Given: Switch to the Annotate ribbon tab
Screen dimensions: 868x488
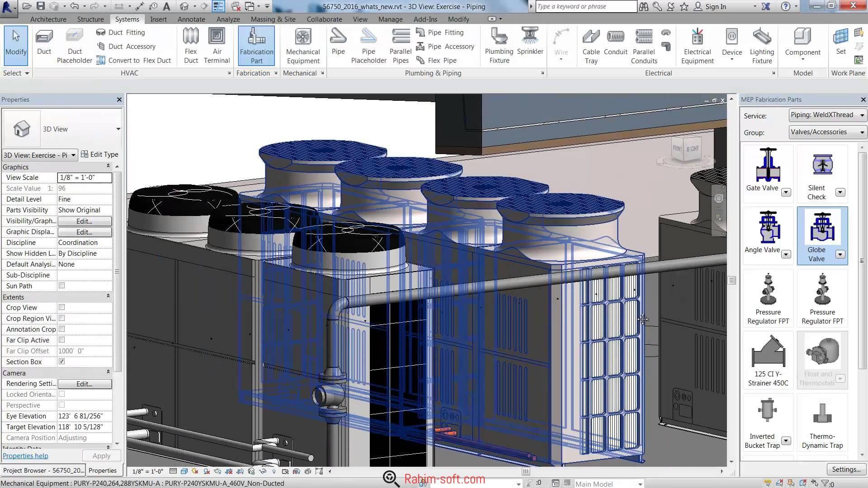Looking at the screenshot, I should pos(191,19).
